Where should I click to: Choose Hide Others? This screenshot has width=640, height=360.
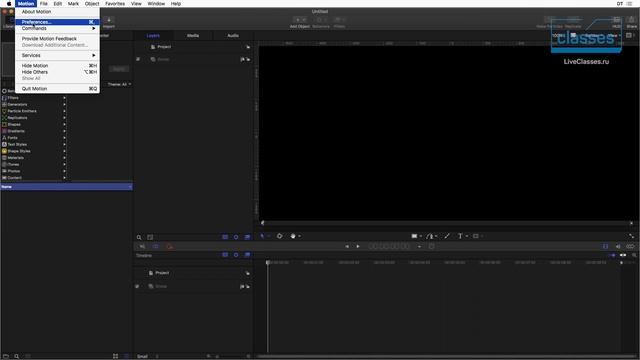click(x=57, y=72)
